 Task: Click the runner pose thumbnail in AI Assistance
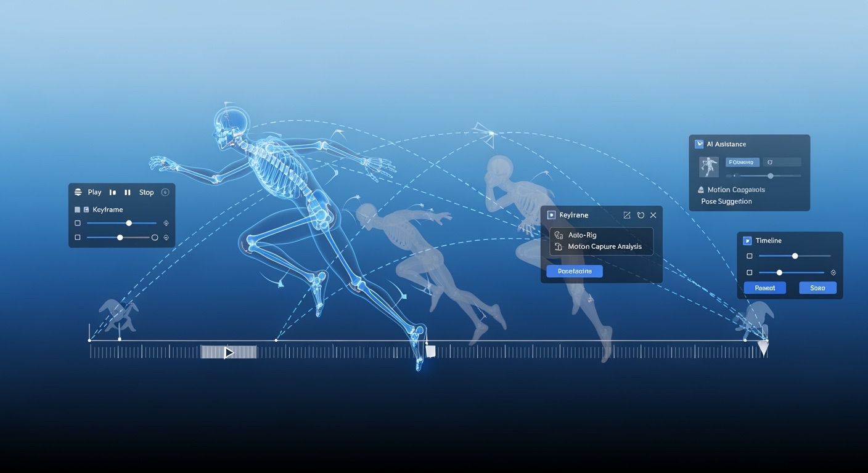coord(708,167)
